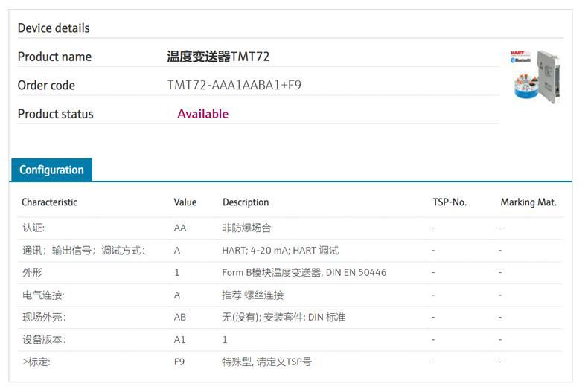This screenshot has width=588, height=392.
Task: Click the F9 value cell
Action: tap(179, 362)
